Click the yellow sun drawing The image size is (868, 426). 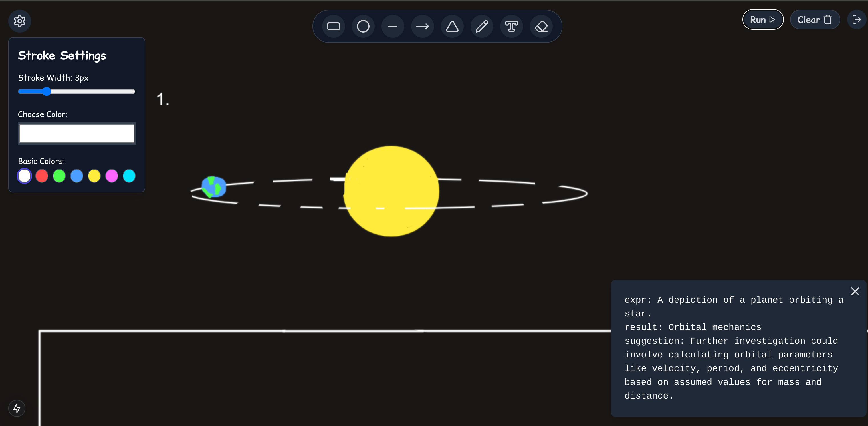coord(391,191)
